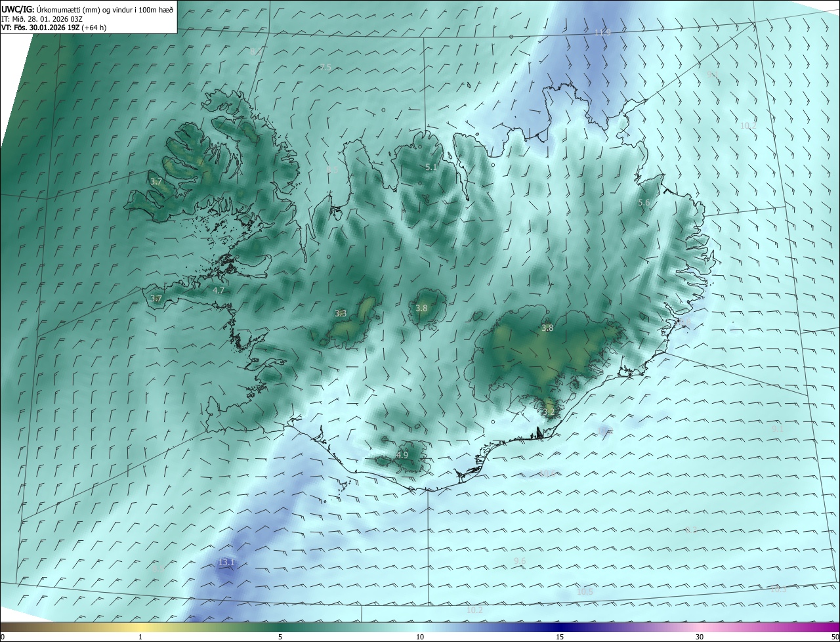
Task: Click the title text 'Úrkomumætti (mm) og vindur í 100m hæð'
Action: 105,9
